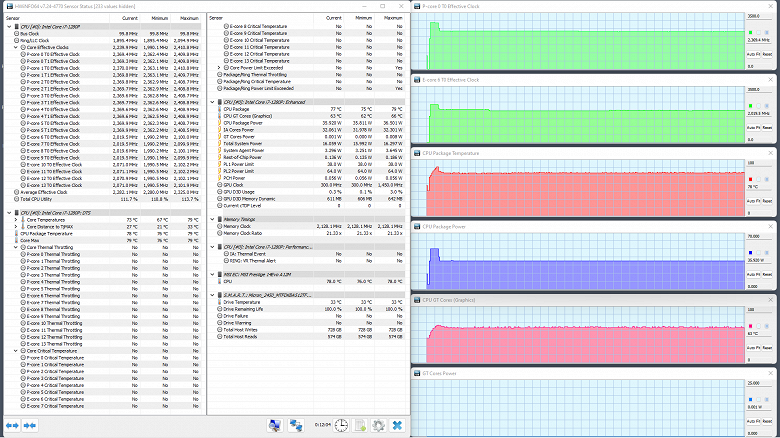The height and width of the screenshot is (438, 780).
Task: Click the red color swatch for CPU temperature graph
Action: click(x=751, y=179)
